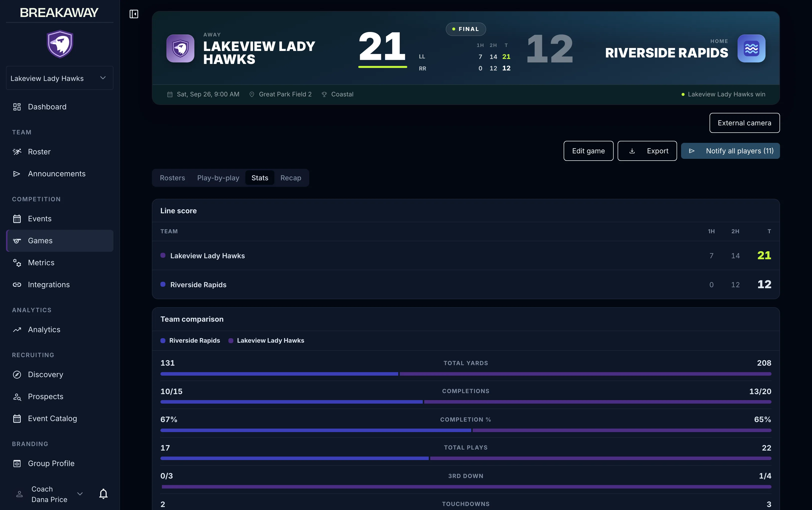Click the Lakeview Lady Hawks legend dot

click(x=231, y=340)
